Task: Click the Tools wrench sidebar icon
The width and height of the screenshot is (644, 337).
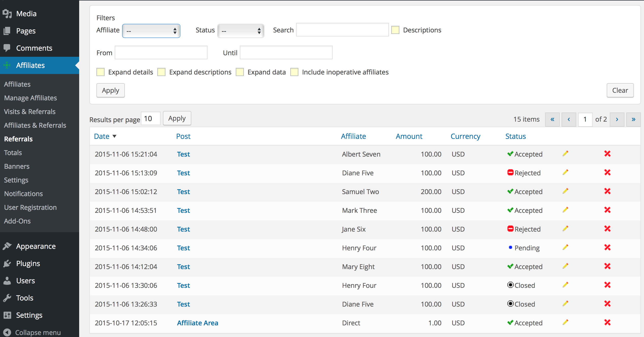Action: [x=7, y=298]
